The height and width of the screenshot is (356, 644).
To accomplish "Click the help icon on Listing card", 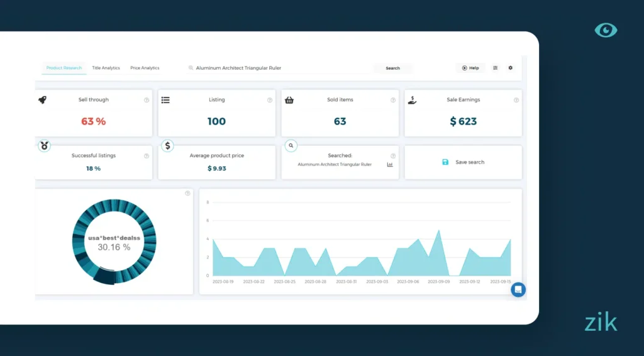I will [270, 100].
